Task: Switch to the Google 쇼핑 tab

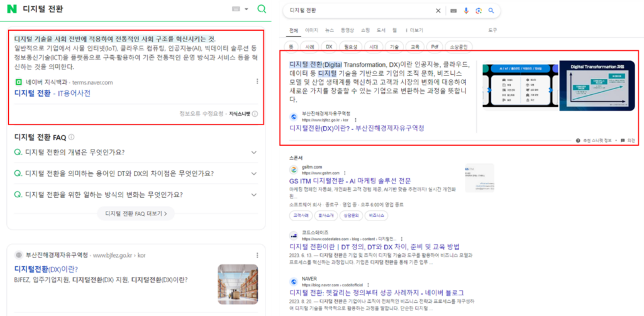Action: click(365, 30)
